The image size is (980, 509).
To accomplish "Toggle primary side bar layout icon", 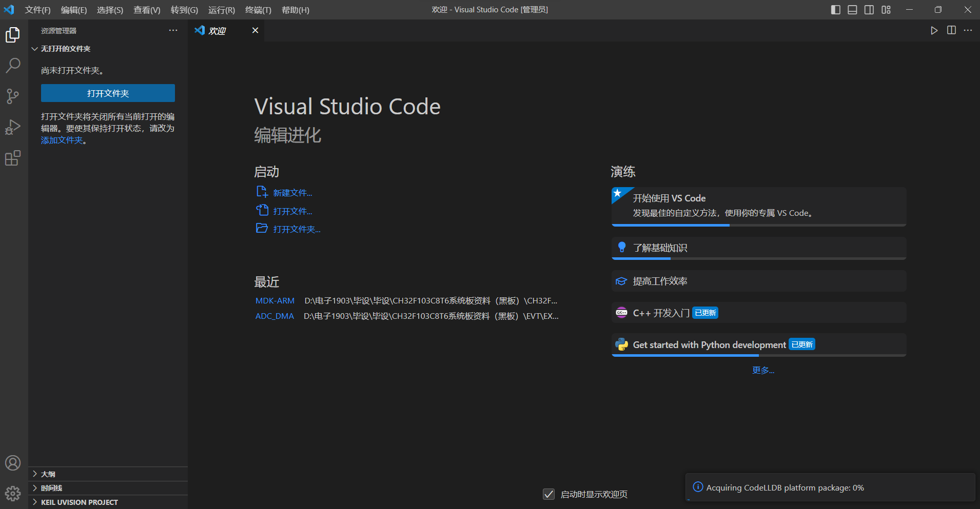I will [x=836, y=10].
